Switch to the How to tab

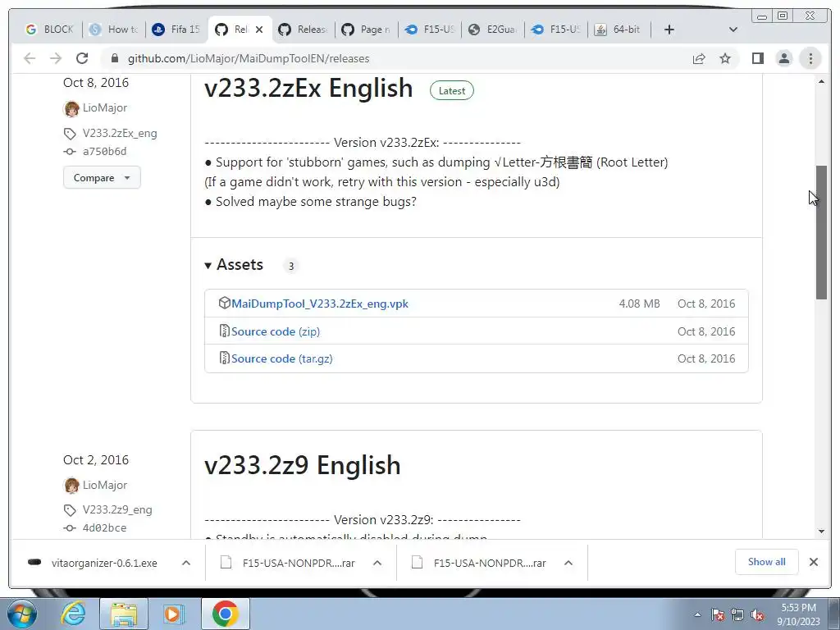point(113,30)
